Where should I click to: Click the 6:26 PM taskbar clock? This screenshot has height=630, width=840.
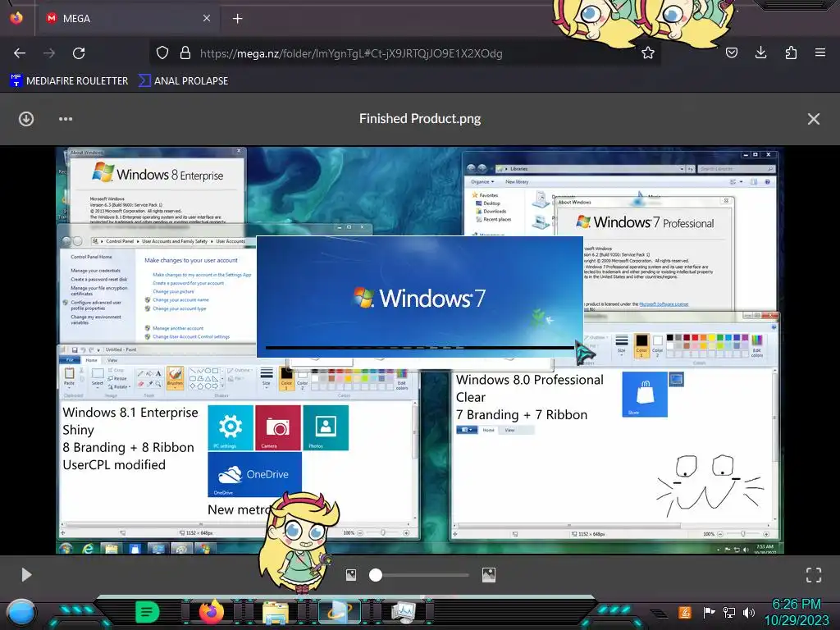(797, 612)
